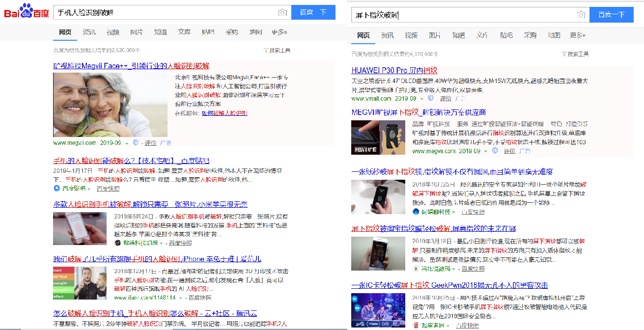Click thumbnail of 一张纸秒破屏下指纹锁 result
This screenshot has height=330, width=644.
[x=378, y=196]
